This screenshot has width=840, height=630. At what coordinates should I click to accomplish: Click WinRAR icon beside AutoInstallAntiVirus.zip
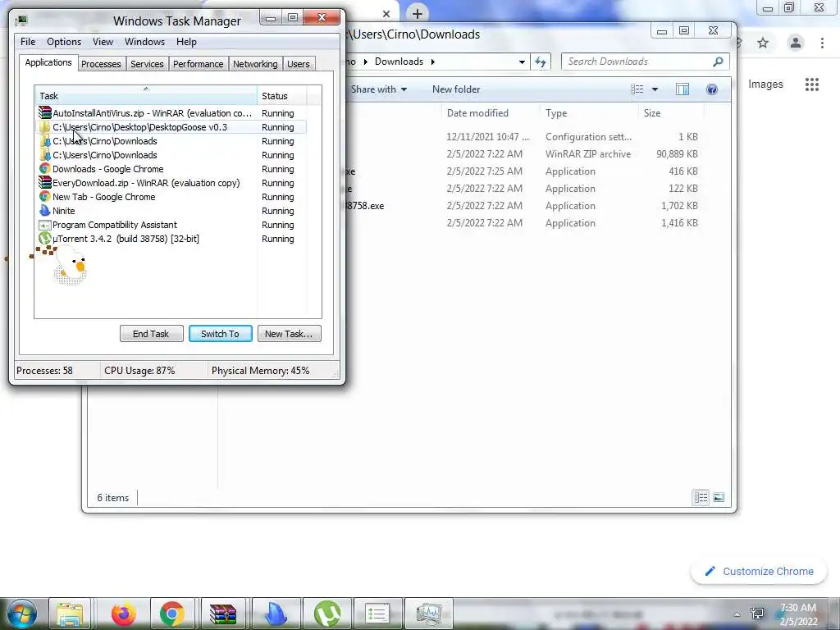click(45, 113)
